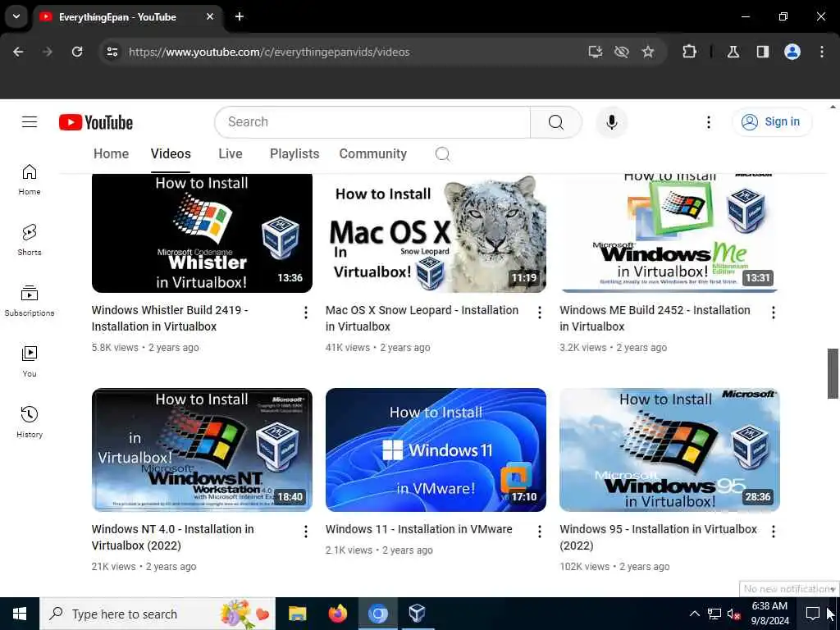Click the search magnifier button

coord(555,122)
